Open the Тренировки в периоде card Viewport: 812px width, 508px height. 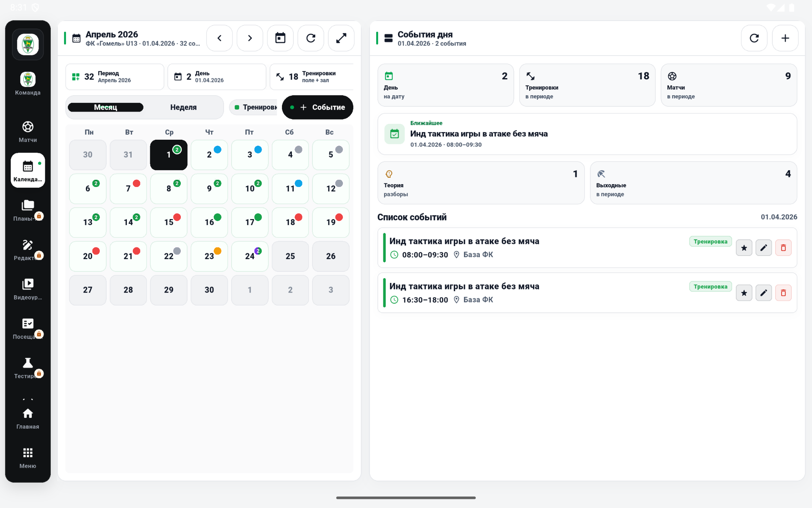coord(587,85)
